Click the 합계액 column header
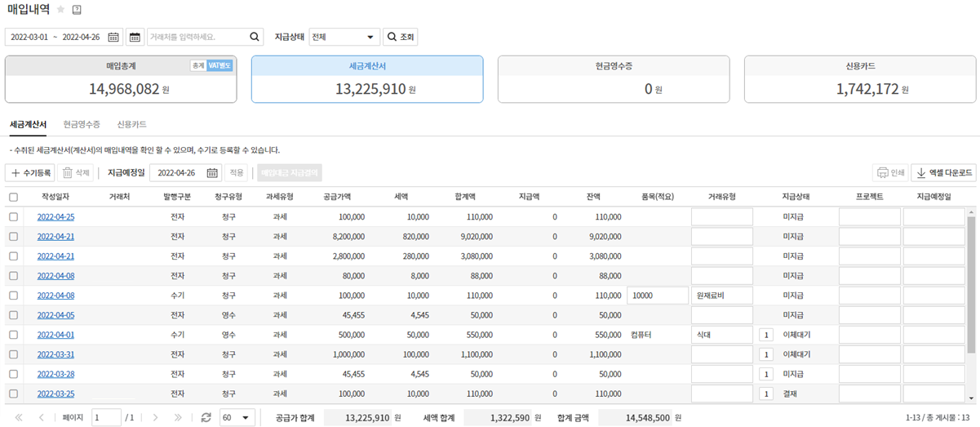980x427 pixels. point(465,197)
